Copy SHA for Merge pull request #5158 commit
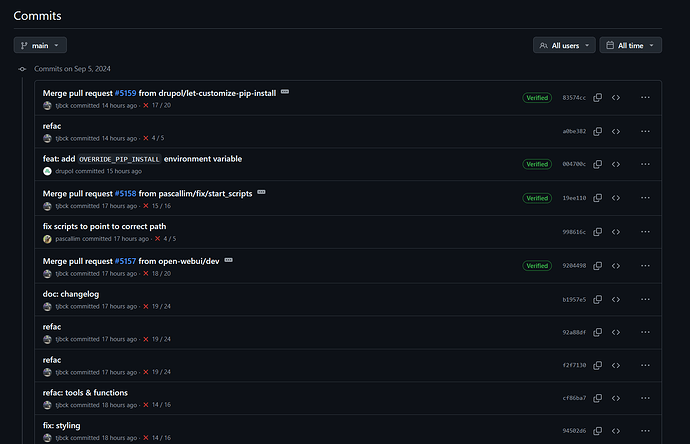Image resolution: width=690 pixels, height=444 pixels. 597,198
